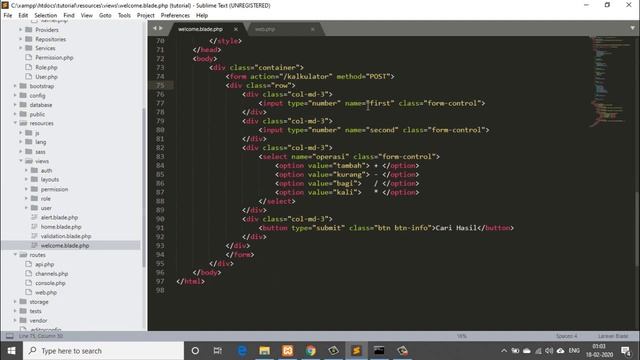Open XAMPP control panel from the taskbar
This screenshot has width=640, height=360.
pos(287,351)
